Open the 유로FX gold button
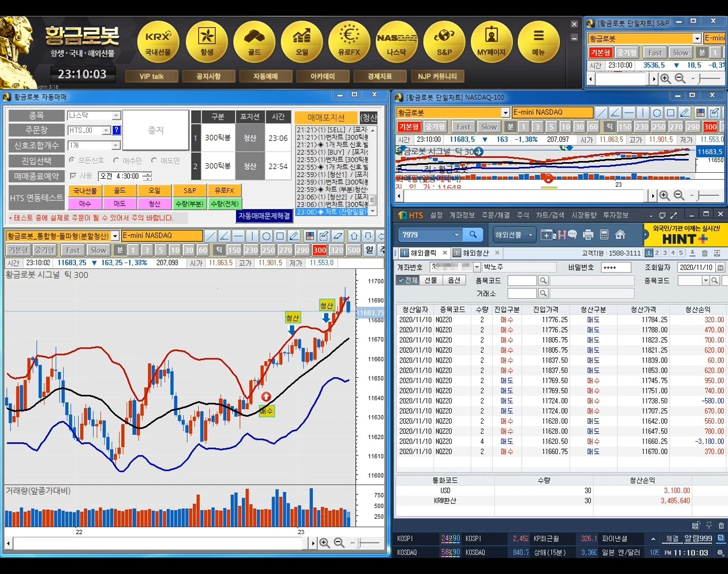The width and height of the screenshot is (728, 574). tap(349, 43)
